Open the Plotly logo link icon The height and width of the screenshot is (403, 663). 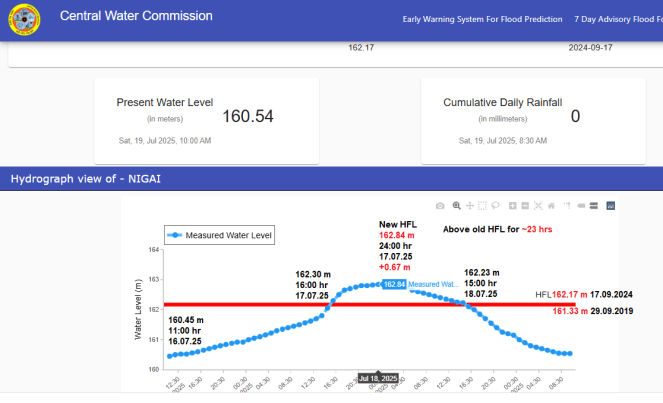click(610, 206)
